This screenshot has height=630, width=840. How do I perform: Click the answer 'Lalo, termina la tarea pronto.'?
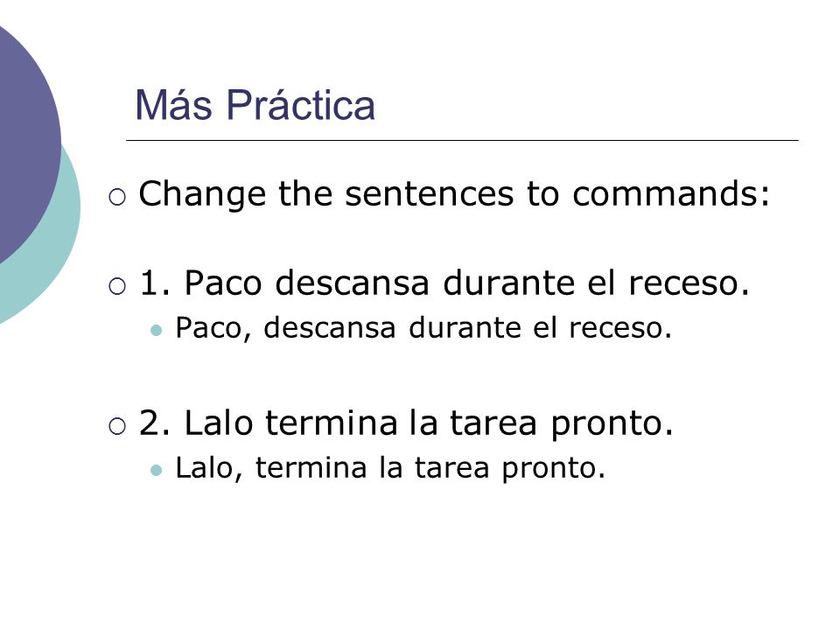[390, 467]
